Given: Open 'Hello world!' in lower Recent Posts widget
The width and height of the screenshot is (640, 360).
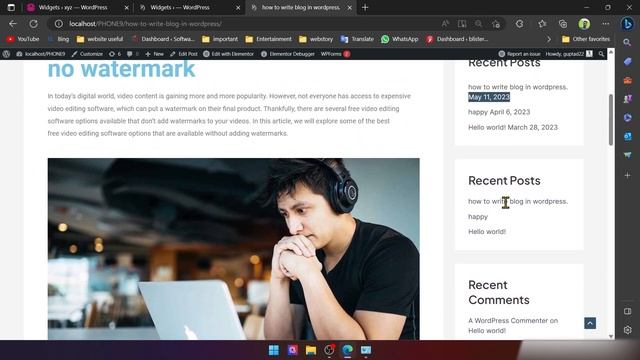Looking at the screenshot, I should pos(487,231).
